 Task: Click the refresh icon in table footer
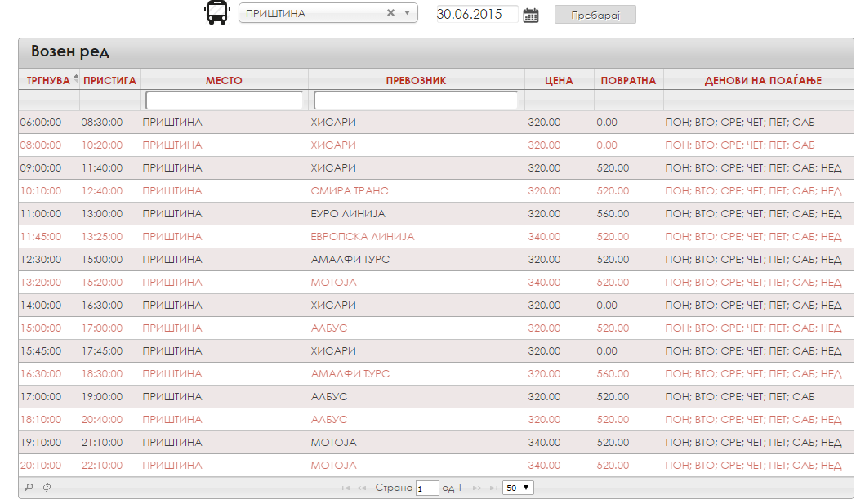(47, 488)
